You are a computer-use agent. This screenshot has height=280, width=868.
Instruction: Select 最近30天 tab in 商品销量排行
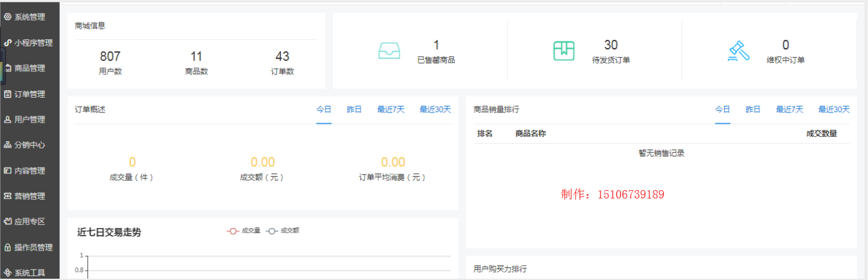pyautogui.click(x=834, y=110)
